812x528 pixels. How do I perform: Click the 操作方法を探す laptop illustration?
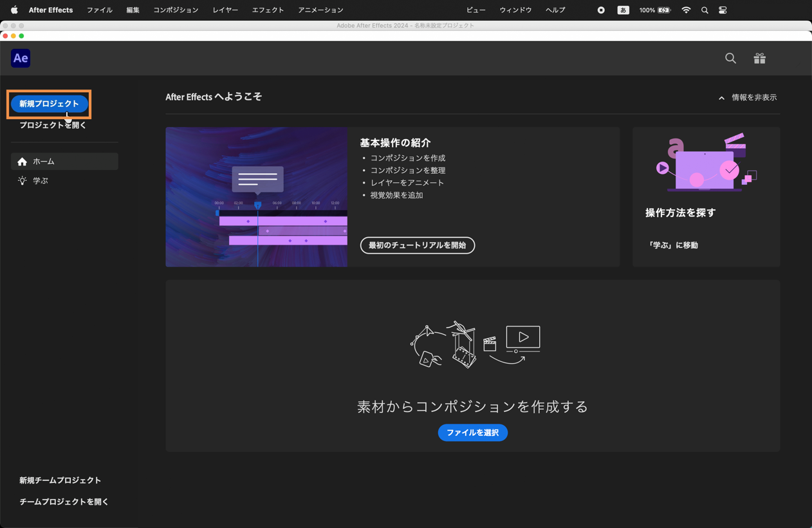coord(706,163)
